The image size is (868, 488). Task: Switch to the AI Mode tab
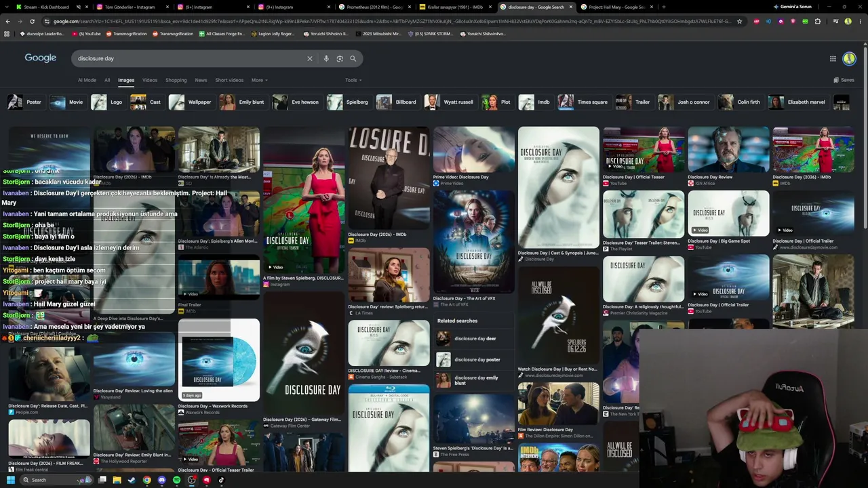click(87, 80)
